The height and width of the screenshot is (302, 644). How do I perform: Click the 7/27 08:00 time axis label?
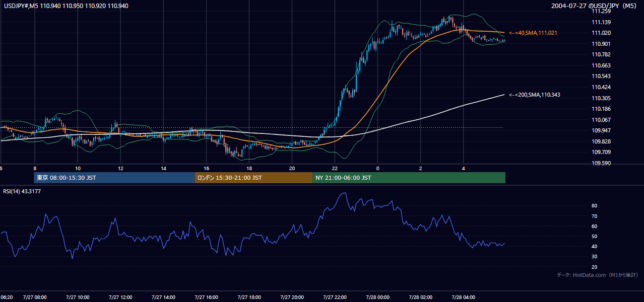[x=35, y=297]
